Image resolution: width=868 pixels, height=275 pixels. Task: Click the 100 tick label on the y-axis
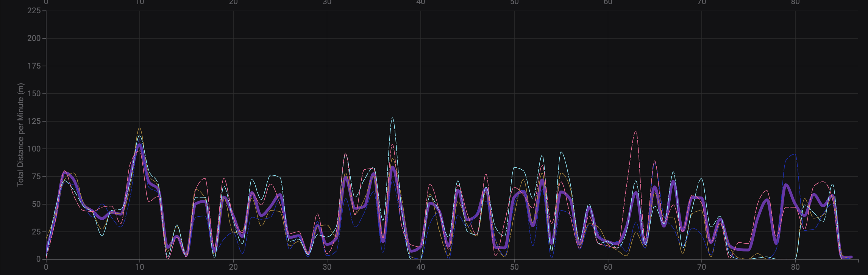pyautogui.click(x=34, y=149)
